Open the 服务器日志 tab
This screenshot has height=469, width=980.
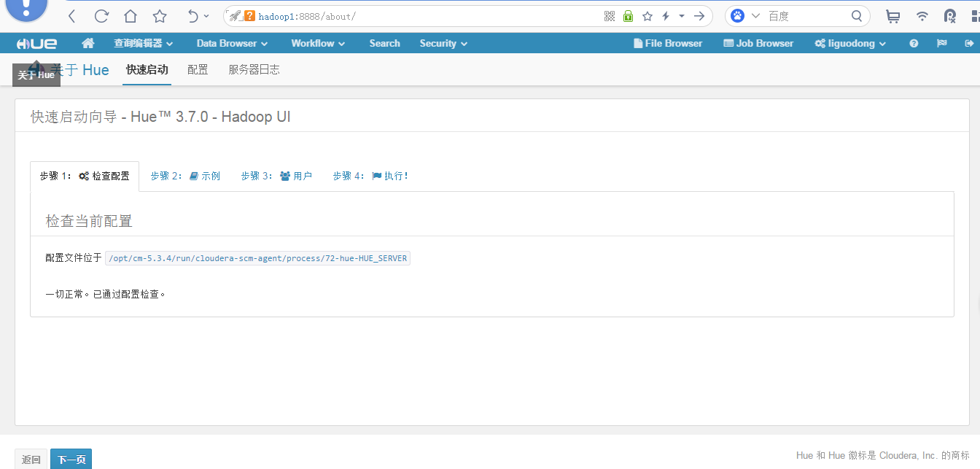[x=254, y=70]
